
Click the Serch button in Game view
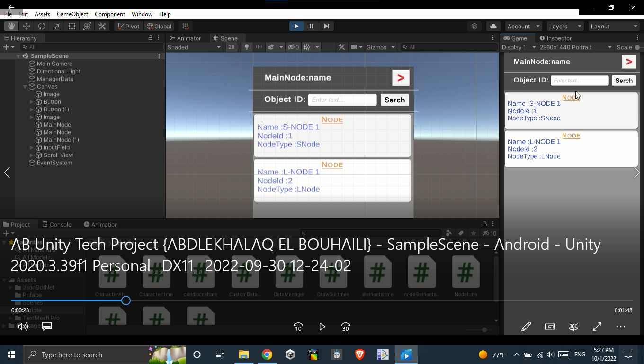coord(624,81)
